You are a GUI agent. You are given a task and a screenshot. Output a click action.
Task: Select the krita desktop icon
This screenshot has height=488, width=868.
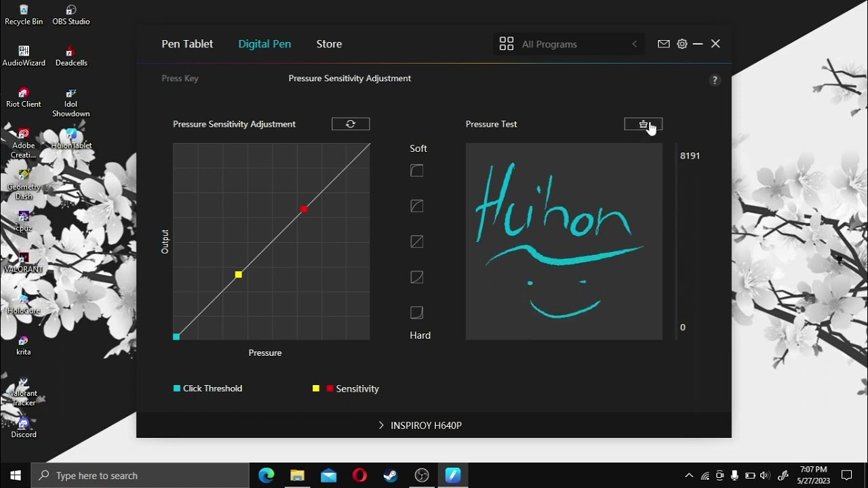click(x=24, y=346)
